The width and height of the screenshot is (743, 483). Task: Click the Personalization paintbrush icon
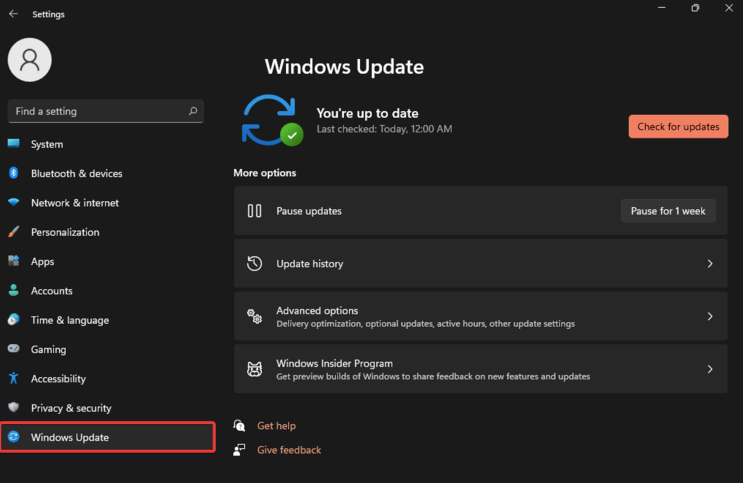click(x=14, y=232)
